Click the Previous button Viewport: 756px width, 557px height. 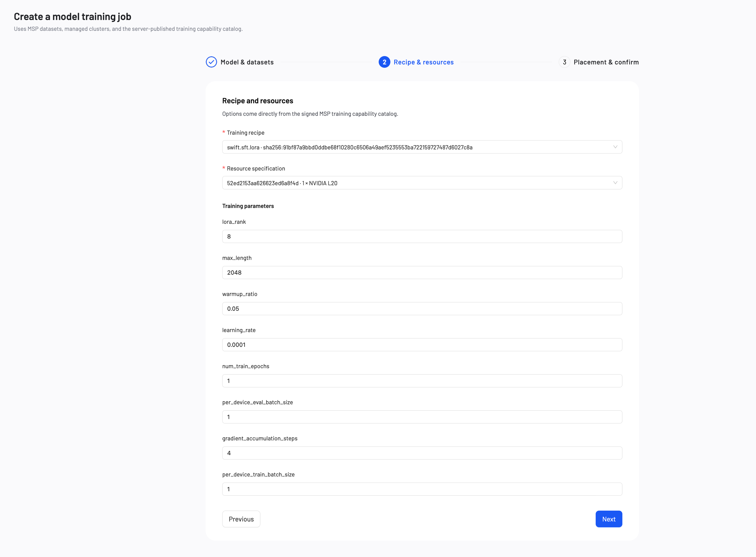(x=241, y=519)
